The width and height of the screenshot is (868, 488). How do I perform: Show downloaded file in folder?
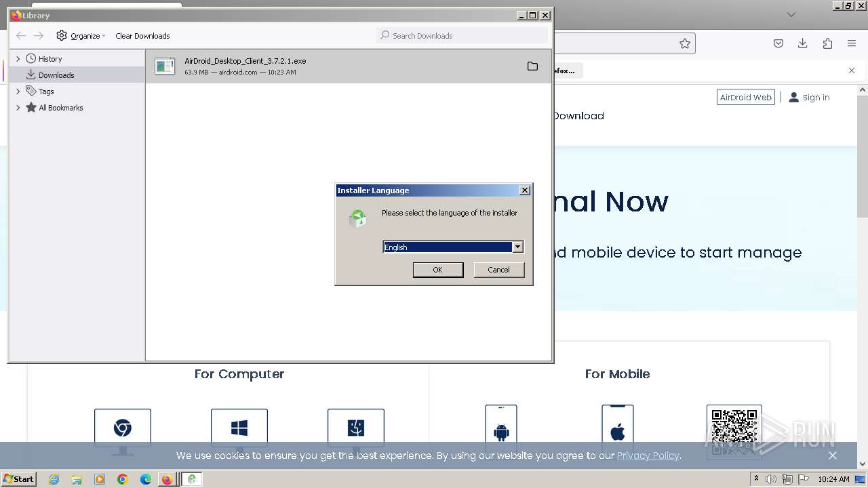[x=532, y=66]
